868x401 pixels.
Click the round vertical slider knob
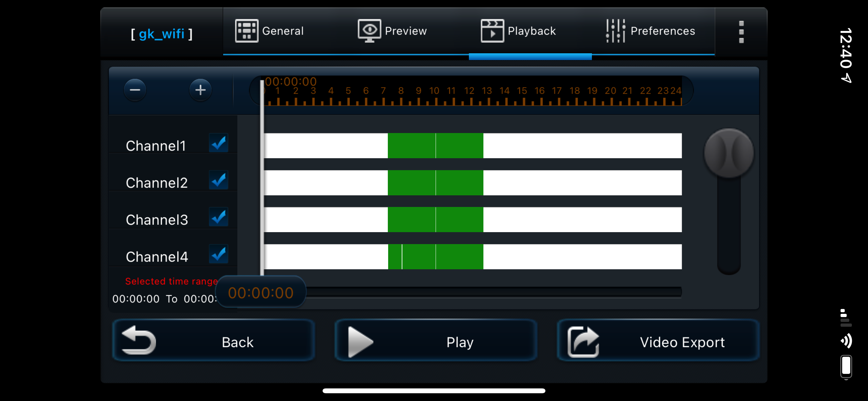pos(728,153)
